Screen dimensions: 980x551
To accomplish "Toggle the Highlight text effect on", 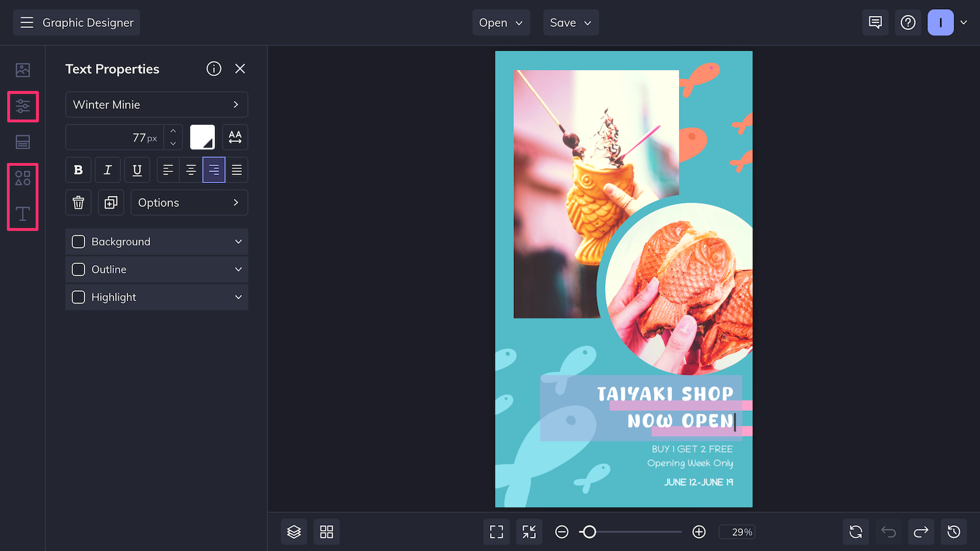I will pos(78,297).
